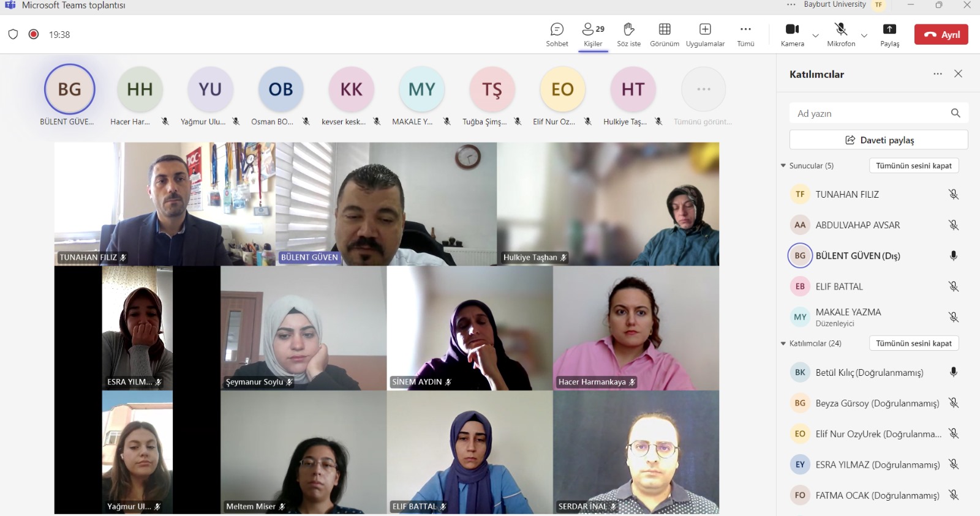Click the Ad yazın search field
The width and height of the screenshot is (980, 516).
click(x=878, y=113)
